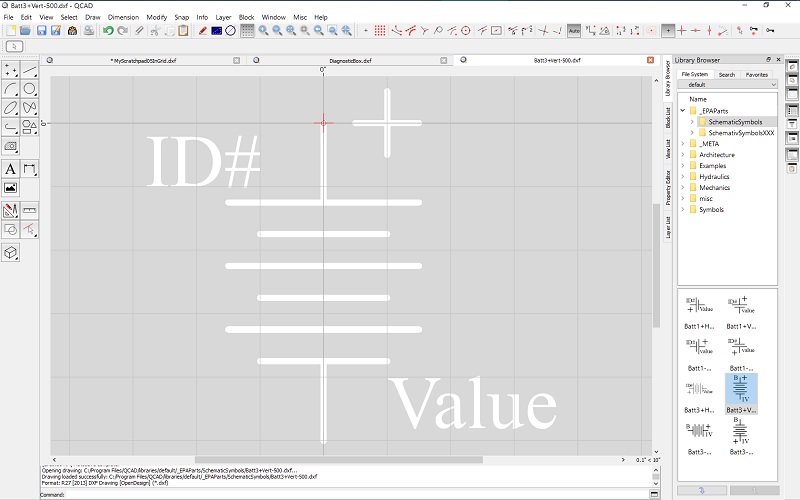Click the Print icon
Viewport: 800px width, 500px height.
(x=89, y=31)
